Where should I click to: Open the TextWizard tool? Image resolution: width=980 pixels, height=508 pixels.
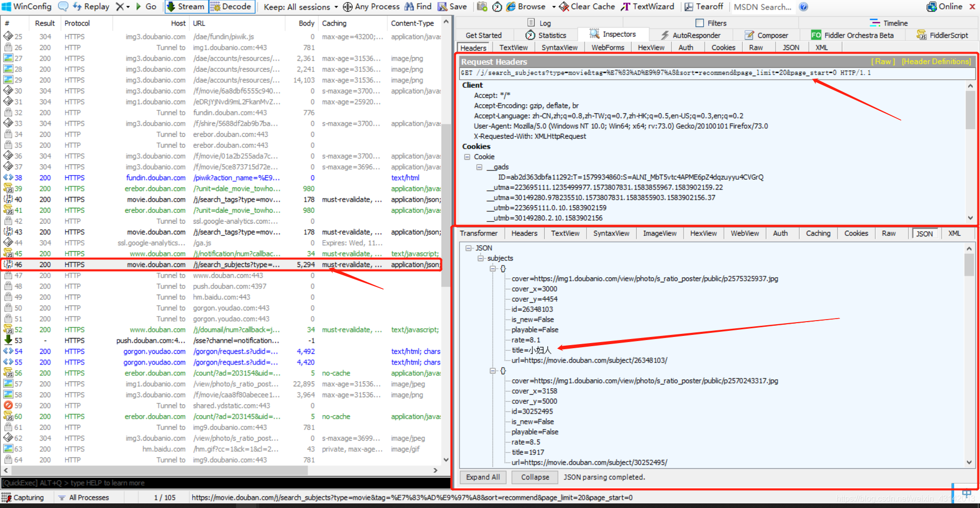tap(647, 7)
